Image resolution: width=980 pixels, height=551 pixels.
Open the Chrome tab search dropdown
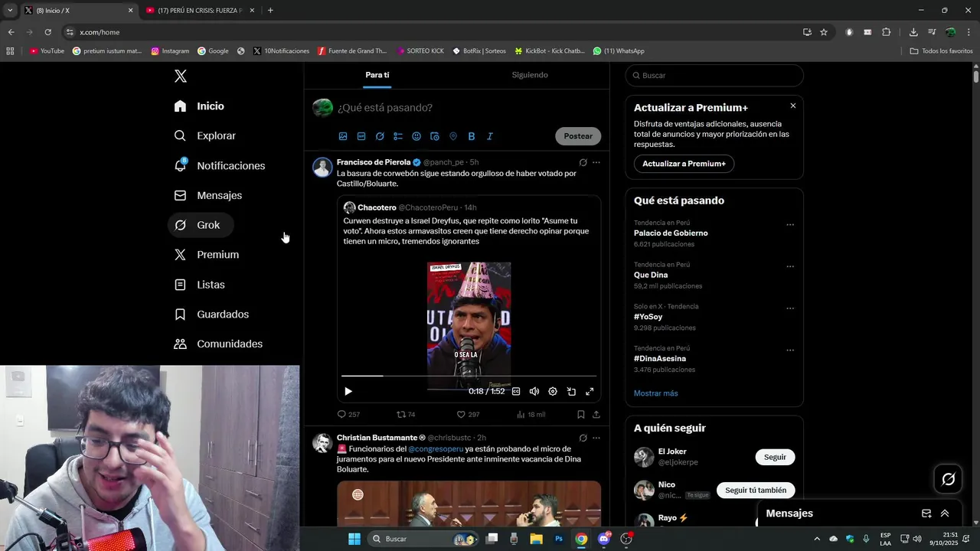point(9,11)
